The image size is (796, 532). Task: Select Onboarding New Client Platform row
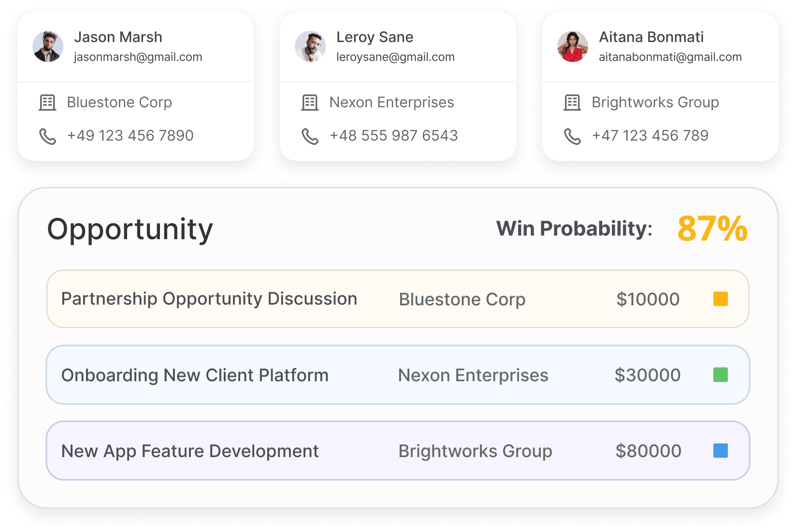tap(398, 375)
